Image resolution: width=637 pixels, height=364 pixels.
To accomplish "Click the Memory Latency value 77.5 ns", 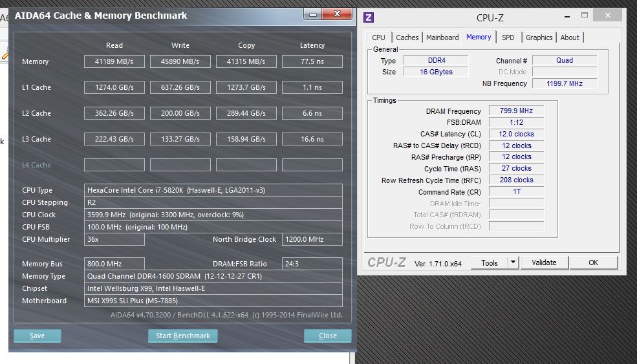I will click(x=312, y=61).
